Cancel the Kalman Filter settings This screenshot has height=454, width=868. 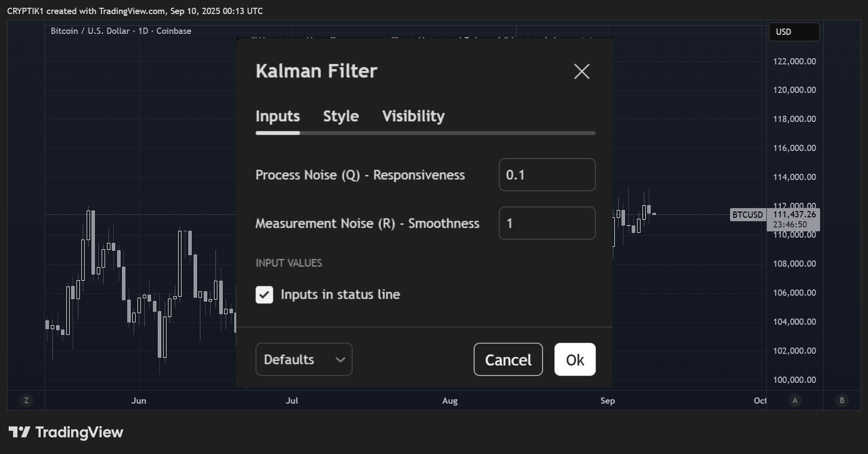508,359
